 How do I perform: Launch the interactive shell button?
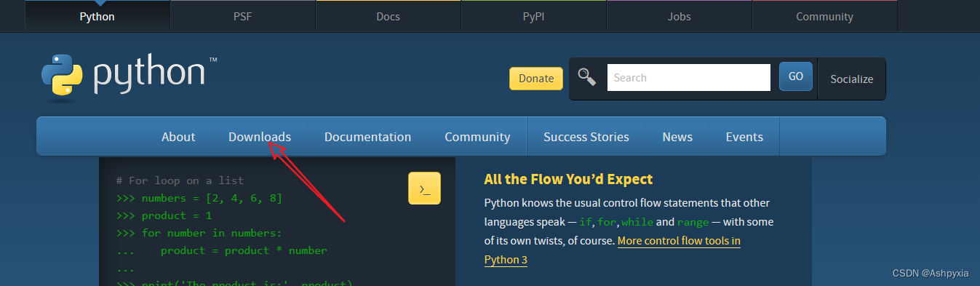(424, 188)
